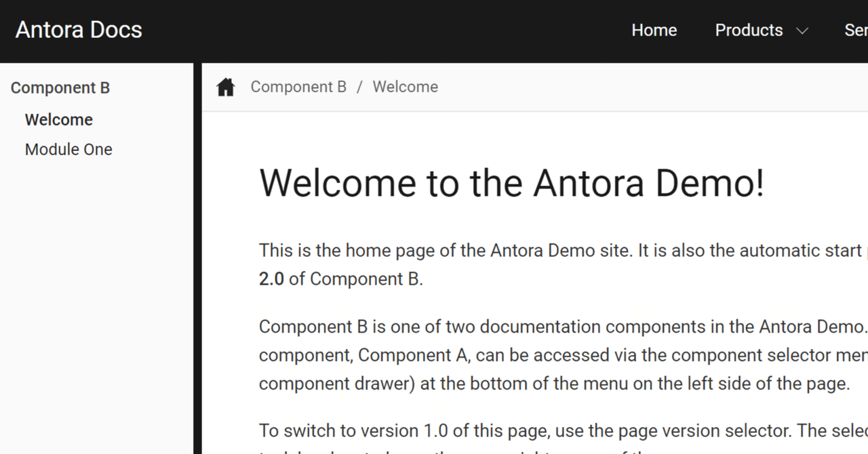868x454 pixels.
Task: Open Module One from the sidebar
Action: click(x=68, y=149)
